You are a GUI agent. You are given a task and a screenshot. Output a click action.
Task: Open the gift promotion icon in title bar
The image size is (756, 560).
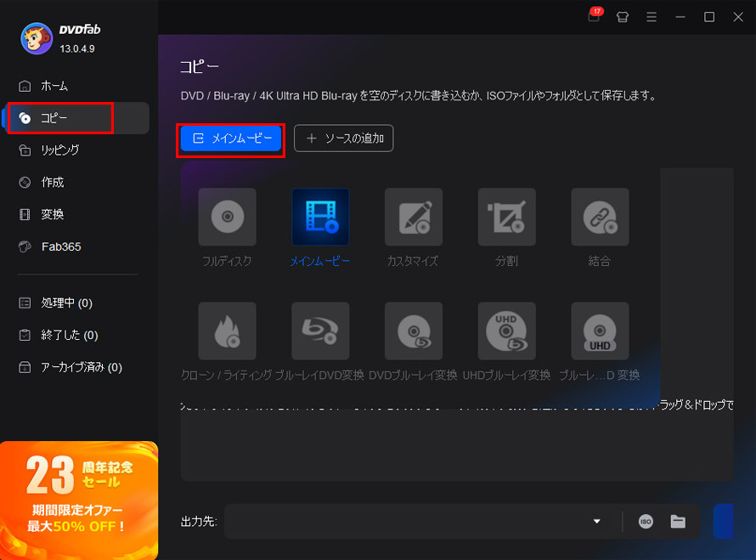coord(623,17)
